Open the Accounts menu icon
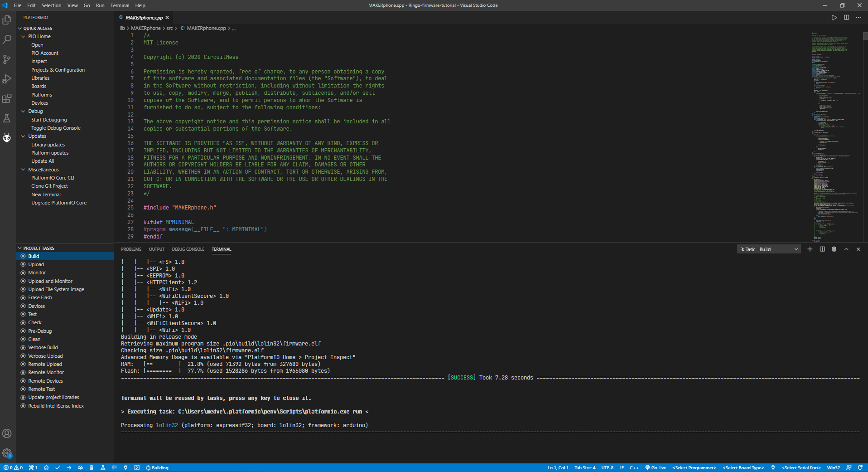The image size is (868, 472). point(7,433)
